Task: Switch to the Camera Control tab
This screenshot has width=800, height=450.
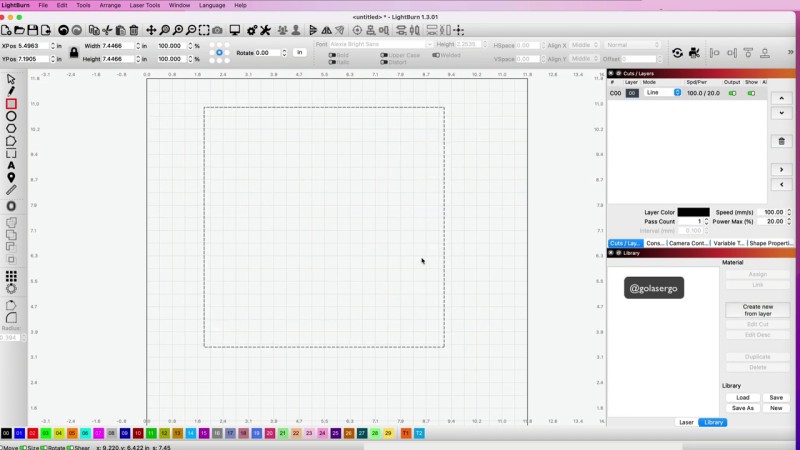Action: (689, 243)
